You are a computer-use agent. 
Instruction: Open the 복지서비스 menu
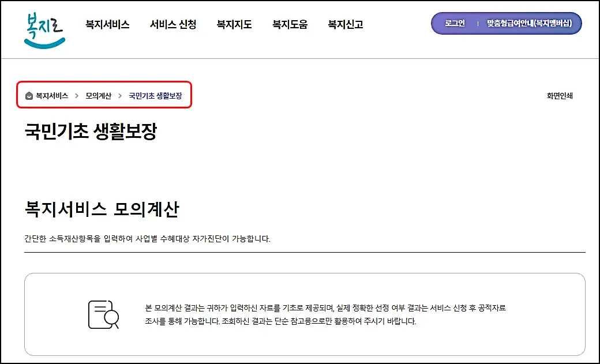(107, 24)
